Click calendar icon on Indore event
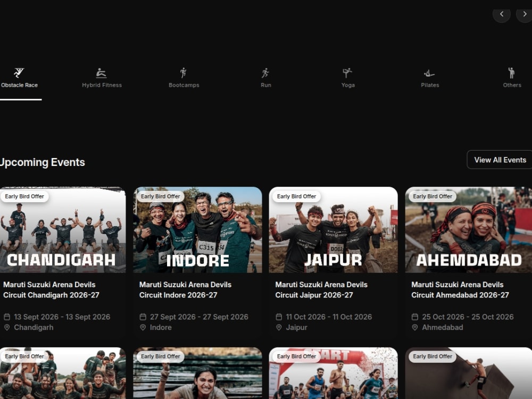This screenshot has height=399, width=532. pyautogui.click(x=143, y=317)
